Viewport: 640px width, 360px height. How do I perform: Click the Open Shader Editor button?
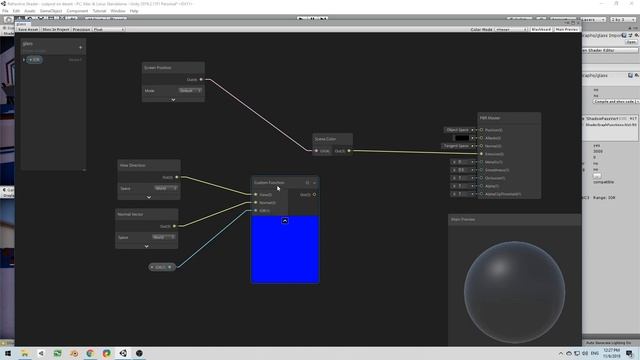610,50
